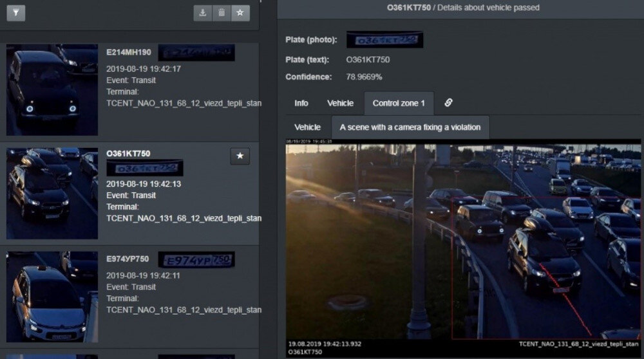Click 'Event: Transit' in E974YP750 record
The width and height of the screenshot is (644, 359).
pos(131,287)
